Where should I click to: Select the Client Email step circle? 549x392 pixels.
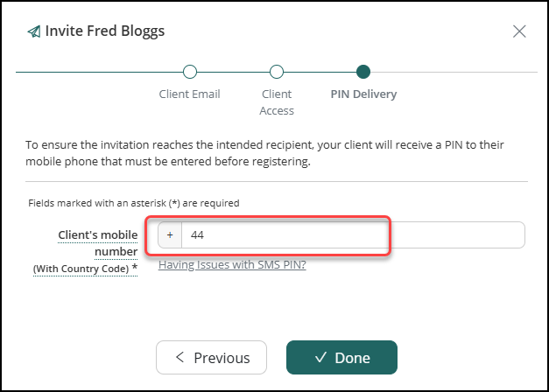pos(190,72)
